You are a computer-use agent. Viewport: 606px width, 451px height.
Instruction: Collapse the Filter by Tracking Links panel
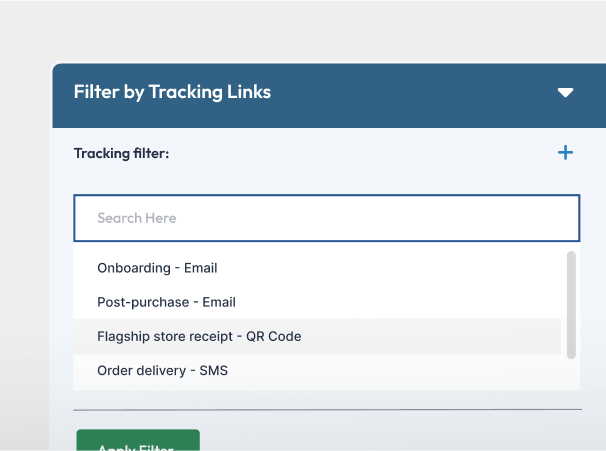(x=565, y=93)
